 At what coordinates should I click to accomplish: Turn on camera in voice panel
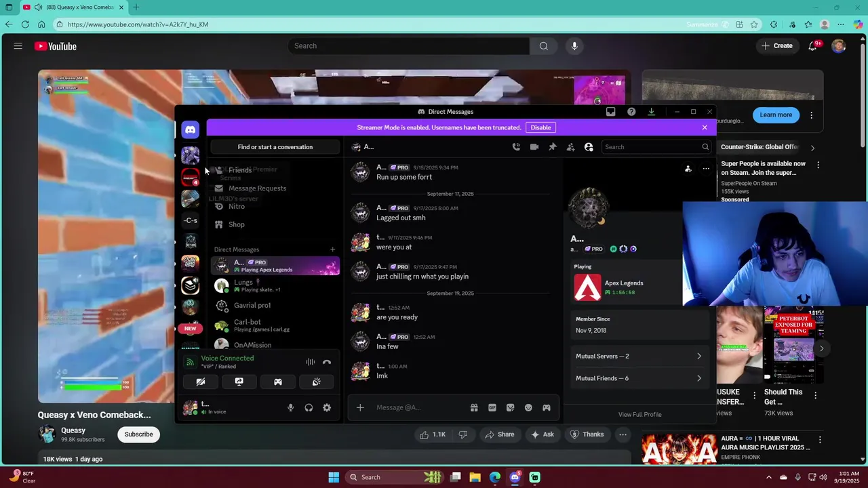tap(201, 382)
